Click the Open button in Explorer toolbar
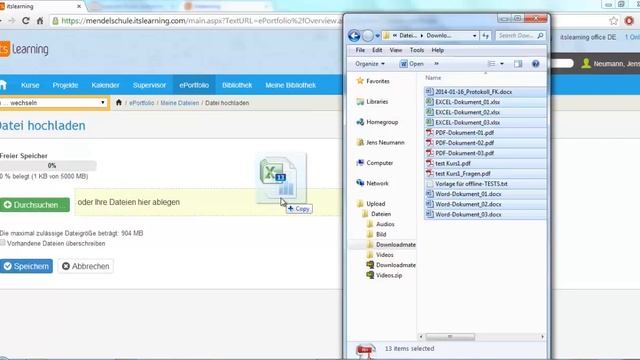The height and width of the screenshot is (360, 640). click(412, 64)
